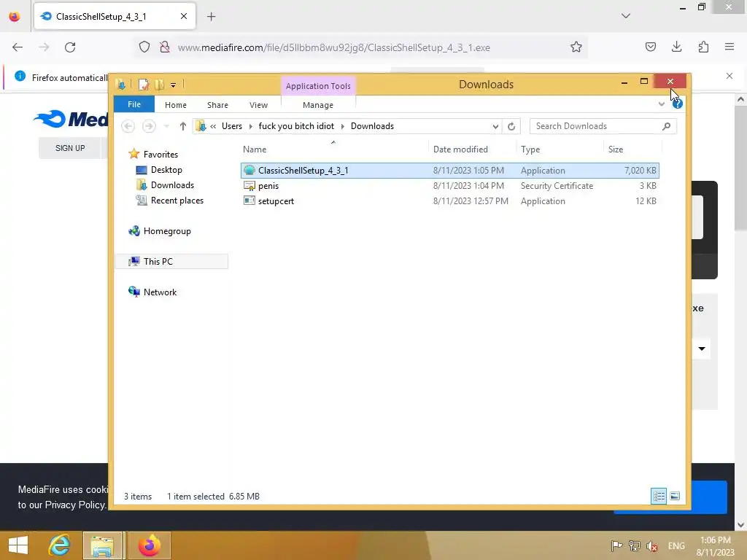Image resolution: width=747 pixels, height=560 pixels.
Task: Click the search magnifier icon in Explorer
Action: (667, 126)
